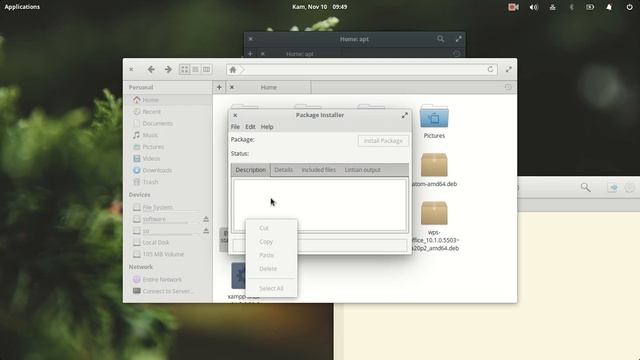The width and height of the screenshot is (640, 360).
Task: Go forward in the file manager
Action: point(168,69)
